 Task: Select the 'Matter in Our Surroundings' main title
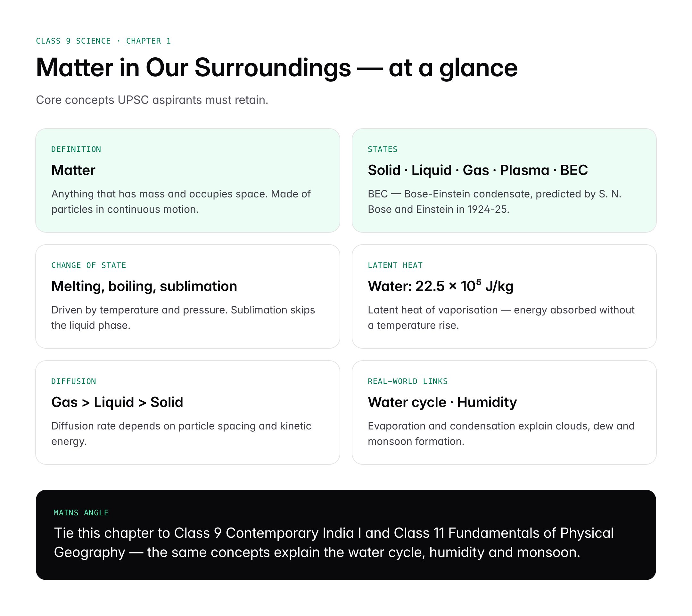[276, 68]
